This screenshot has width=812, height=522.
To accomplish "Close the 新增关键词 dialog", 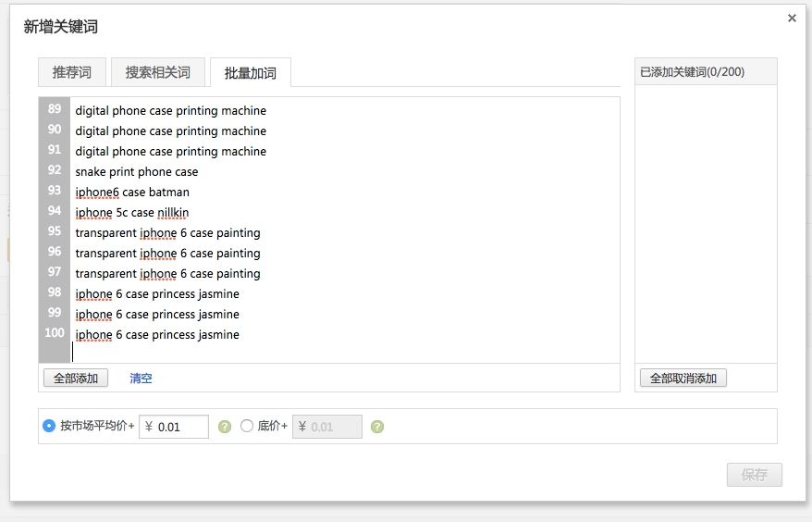I will tap(792, 18).
